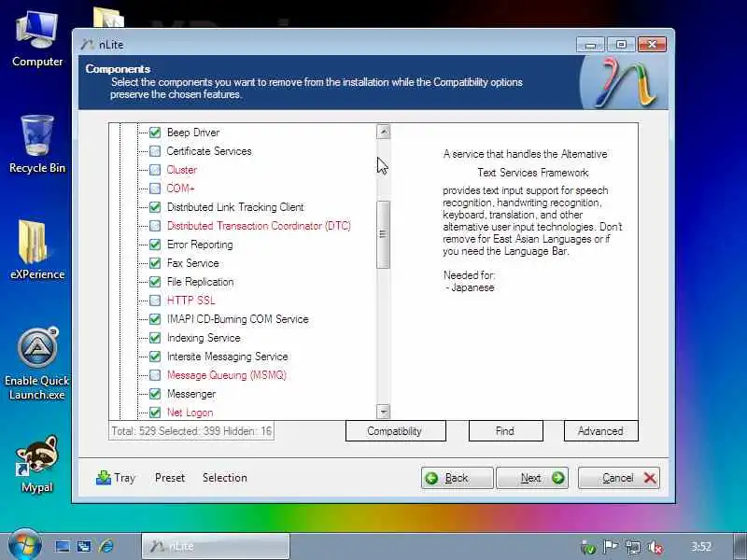Screen dimensions: 747x560
Task: Open the Selection menu
Action: [x=224, y=478]
